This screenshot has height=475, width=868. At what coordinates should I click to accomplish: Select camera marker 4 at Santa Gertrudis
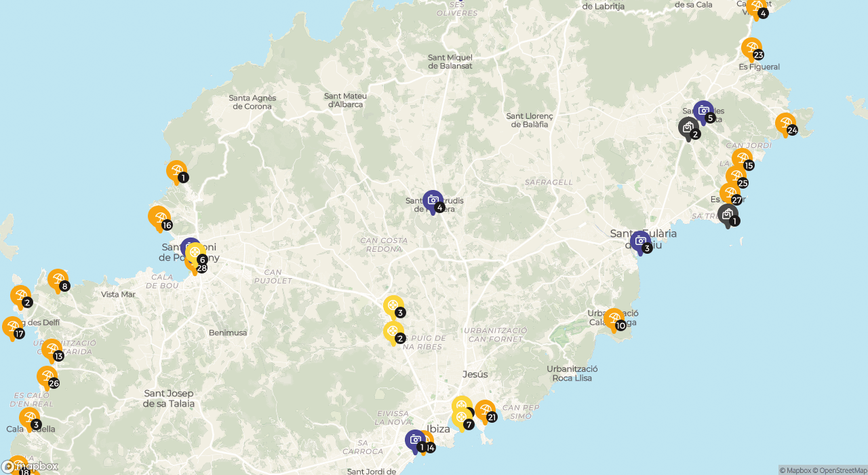coord(433,201)
